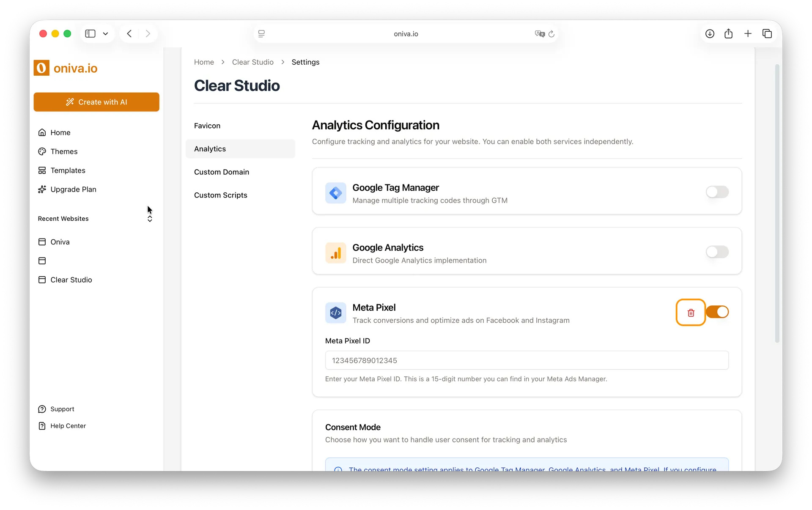Enable the Google Tag Manager toggle
Viewport: 812px width, 510px height.
tap(717, 192)
